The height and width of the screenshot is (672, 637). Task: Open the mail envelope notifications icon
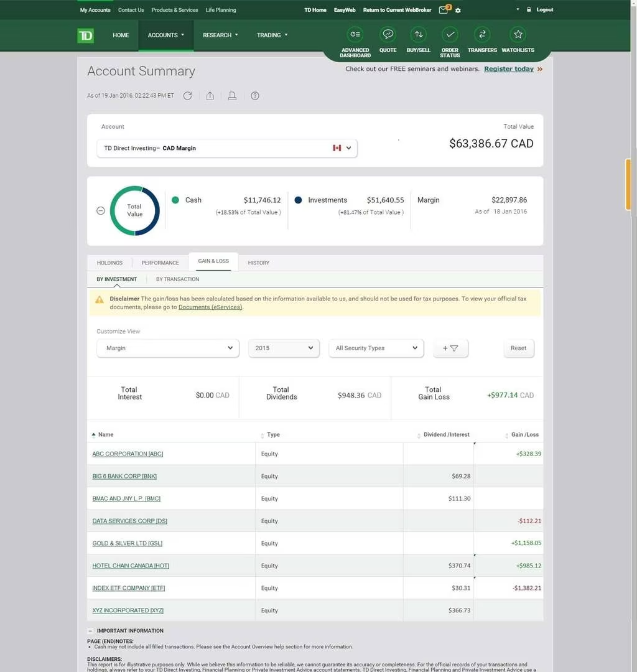coord(444,10)
